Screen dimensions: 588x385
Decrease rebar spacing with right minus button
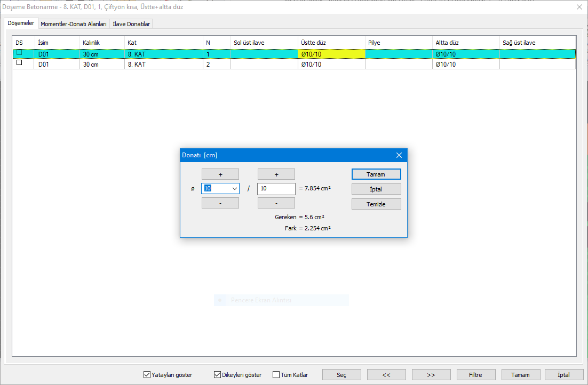(x=276, y=203)
